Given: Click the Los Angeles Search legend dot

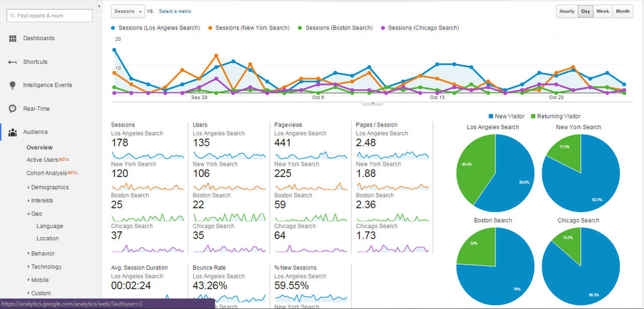Looking at the screenshot, I should [113, 28].
